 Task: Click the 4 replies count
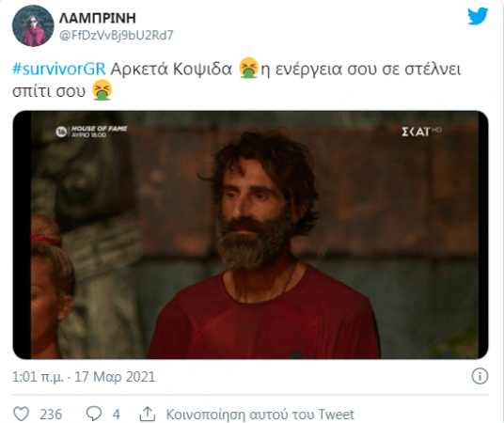pos(116,415)
